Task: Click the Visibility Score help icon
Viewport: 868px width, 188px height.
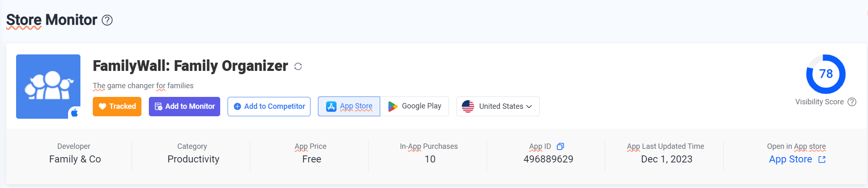Action: pyautogui.click(x=852, y=102)
